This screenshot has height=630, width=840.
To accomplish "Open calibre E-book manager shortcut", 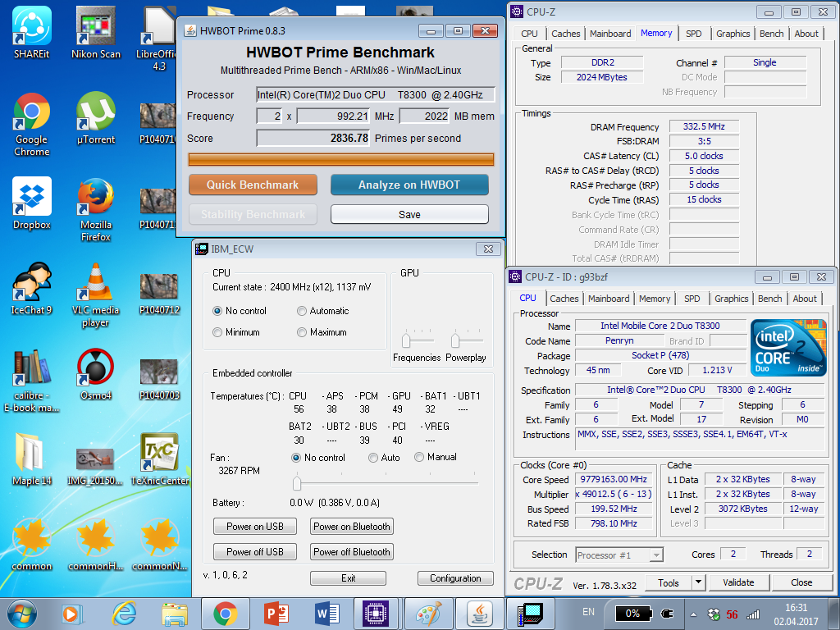I will [32, 381].
